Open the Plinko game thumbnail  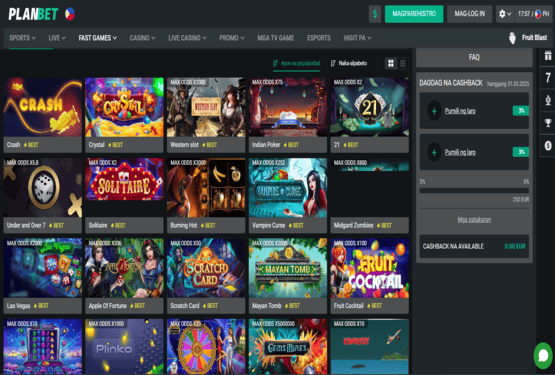point(124,347)
